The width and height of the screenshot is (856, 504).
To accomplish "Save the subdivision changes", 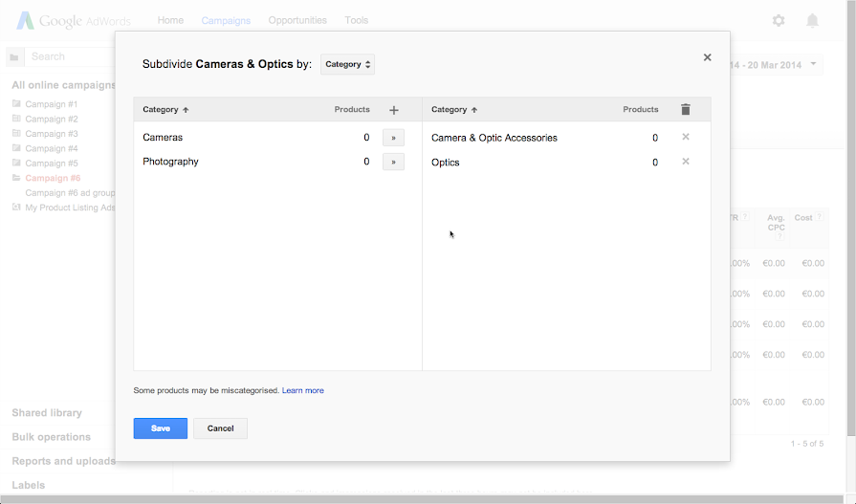I will pos(161,428).
